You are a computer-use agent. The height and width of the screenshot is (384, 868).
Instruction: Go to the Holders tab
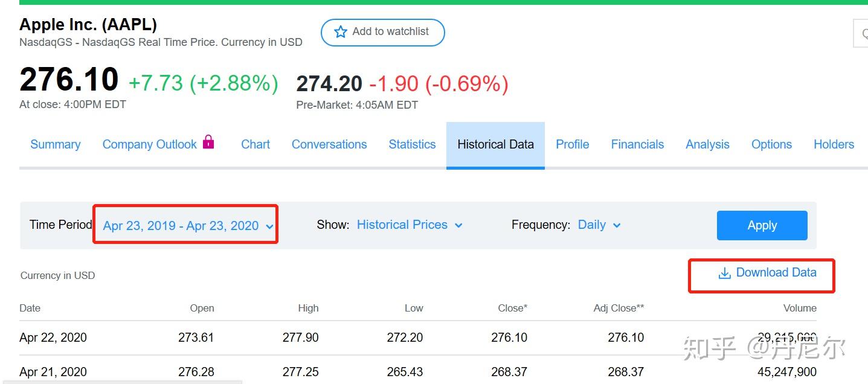834,144
